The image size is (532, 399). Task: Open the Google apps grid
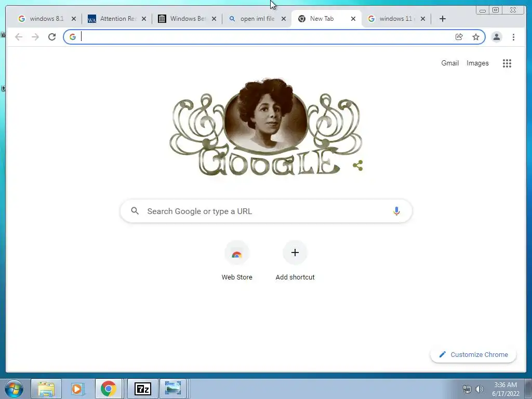tap(507, 63)
